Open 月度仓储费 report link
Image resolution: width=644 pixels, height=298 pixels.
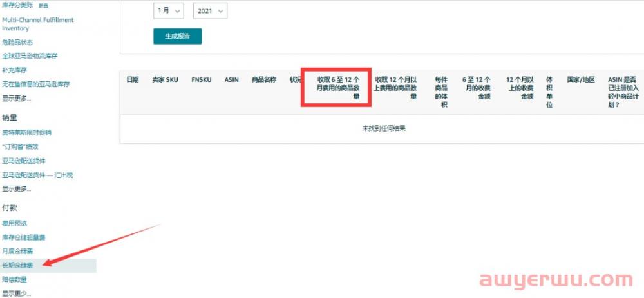pos(17,251)
